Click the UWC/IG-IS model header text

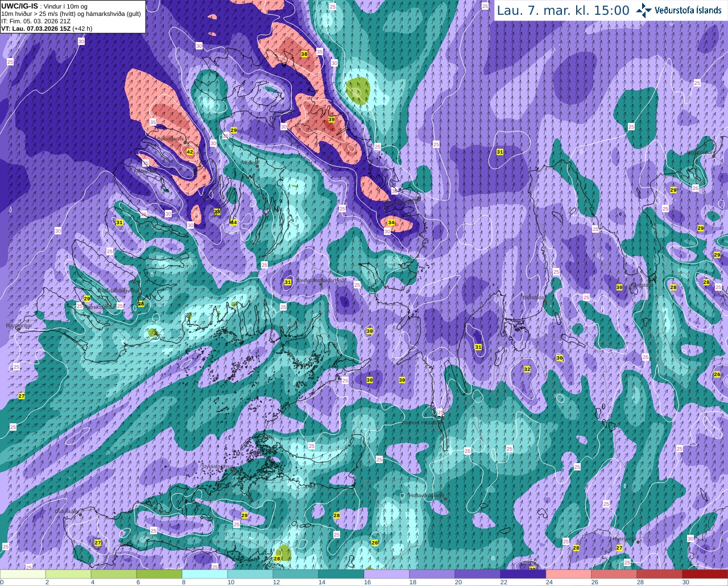19,6
